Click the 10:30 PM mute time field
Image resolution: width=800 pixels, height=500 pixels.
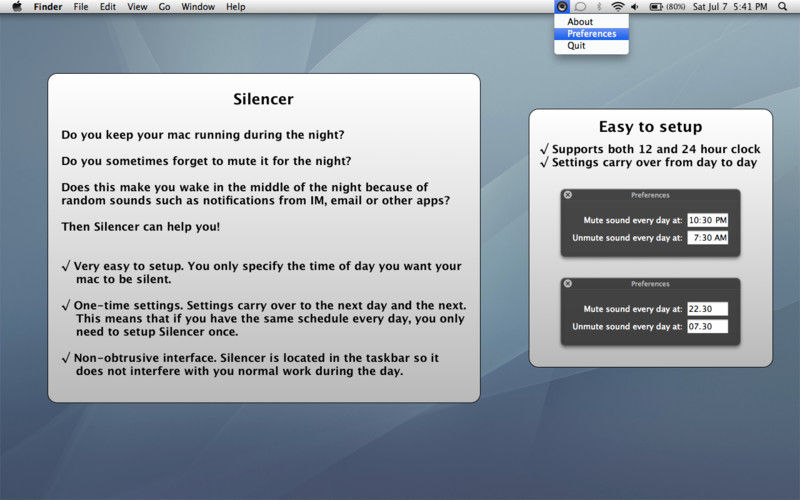tap(708, 220)
